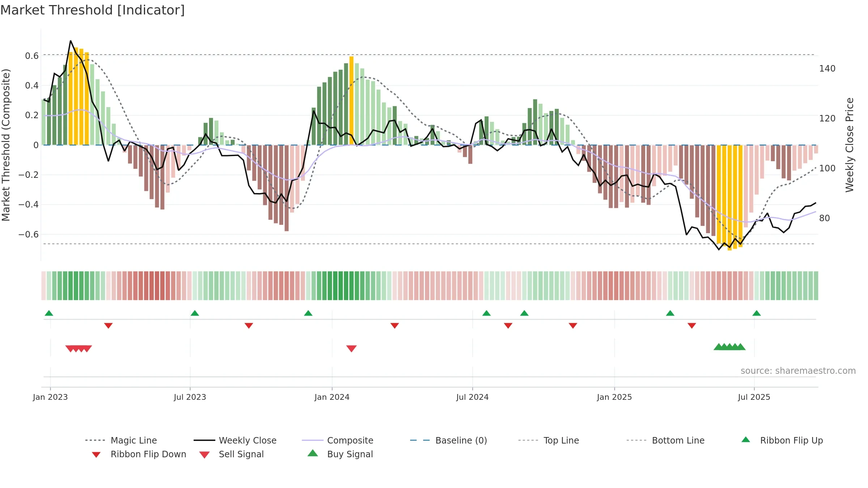Click the lone Sell Signal triangle in Jan 2024
868x488 pixels.
click(x=352, y=348)
